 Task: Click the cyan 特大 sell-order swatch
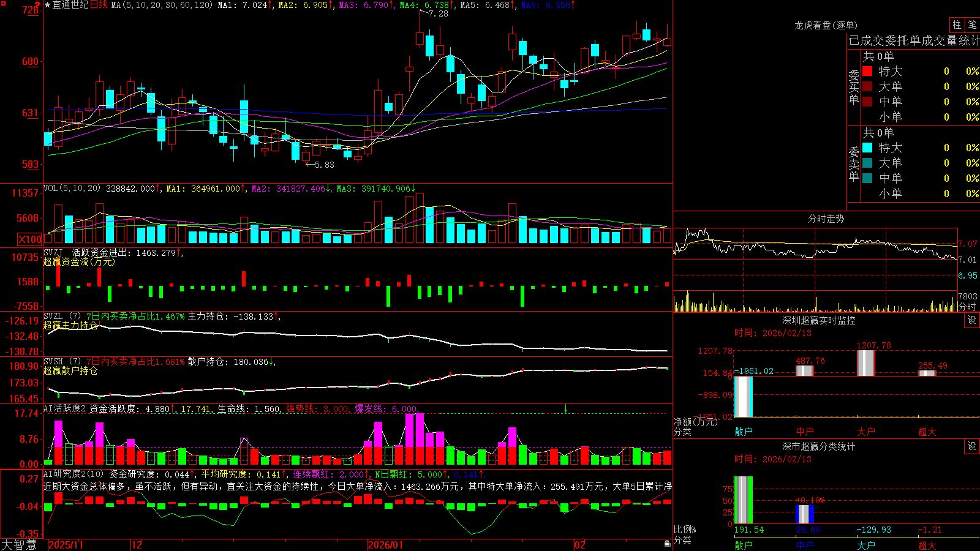[867, 148]
